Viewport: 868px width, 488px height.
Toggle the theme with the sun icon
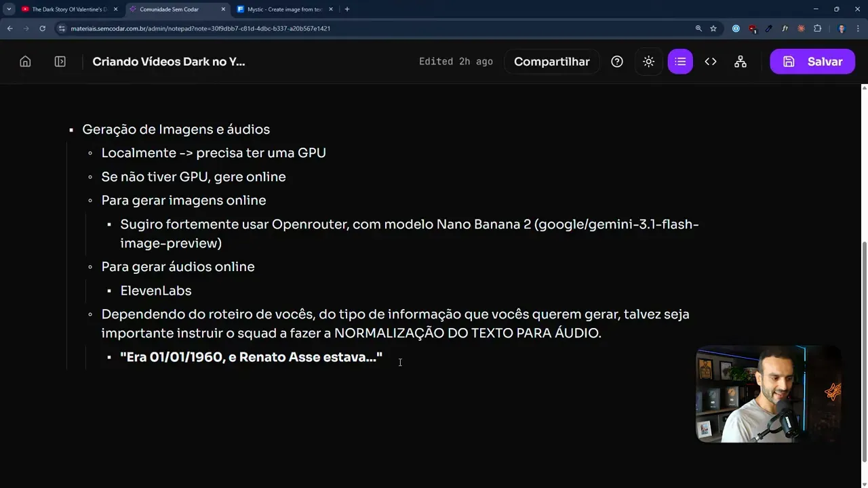tap(648, 62)
